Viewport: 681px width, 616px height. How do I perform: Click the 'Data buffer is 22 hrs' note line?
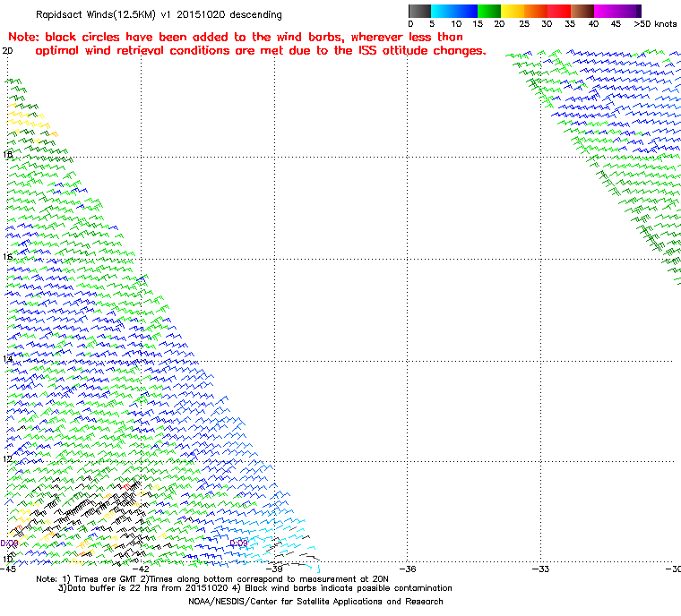point(255,588)
